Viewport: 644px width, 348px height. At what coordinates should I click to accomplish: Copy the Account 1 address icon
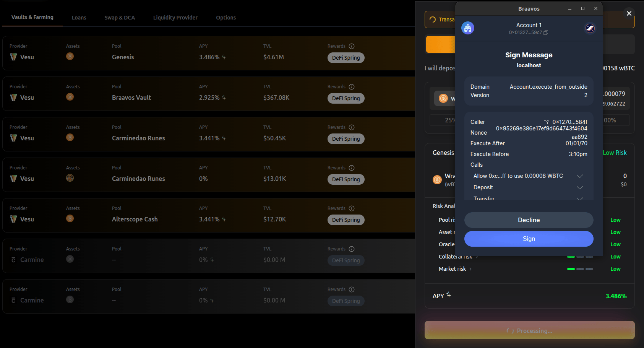click(x=546, y=33)
